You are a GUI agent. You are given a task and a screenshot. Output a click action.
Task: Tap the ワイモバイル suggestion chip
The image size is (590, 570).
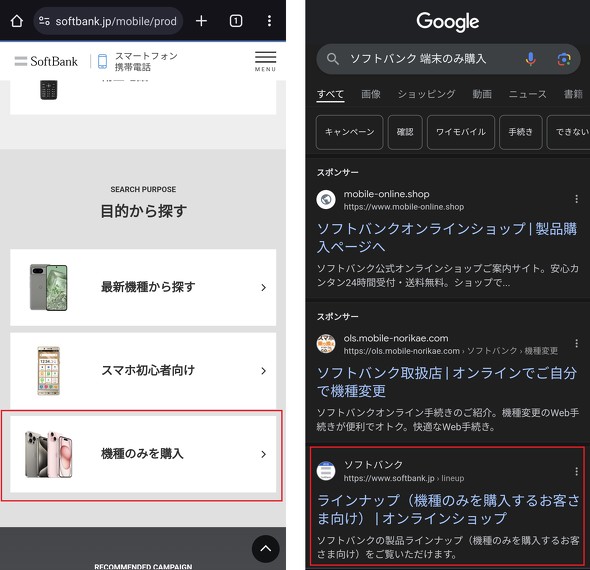[461, 132]
